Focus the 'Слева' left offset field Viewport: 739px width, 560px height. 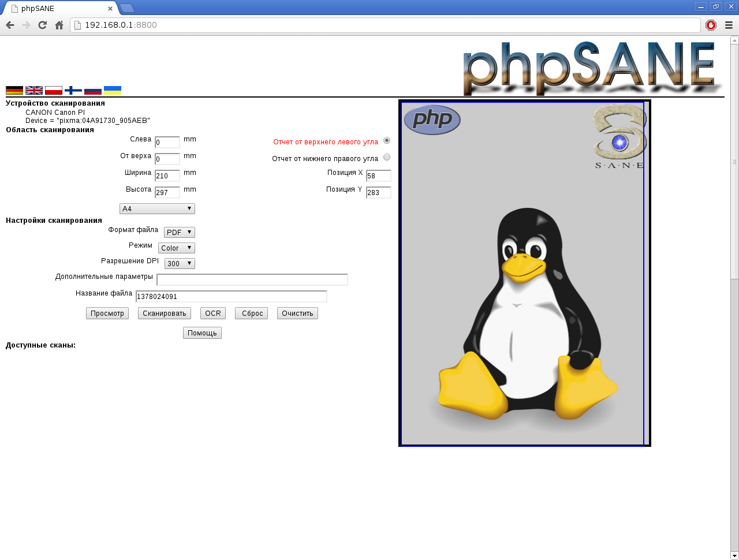point(167,142)
